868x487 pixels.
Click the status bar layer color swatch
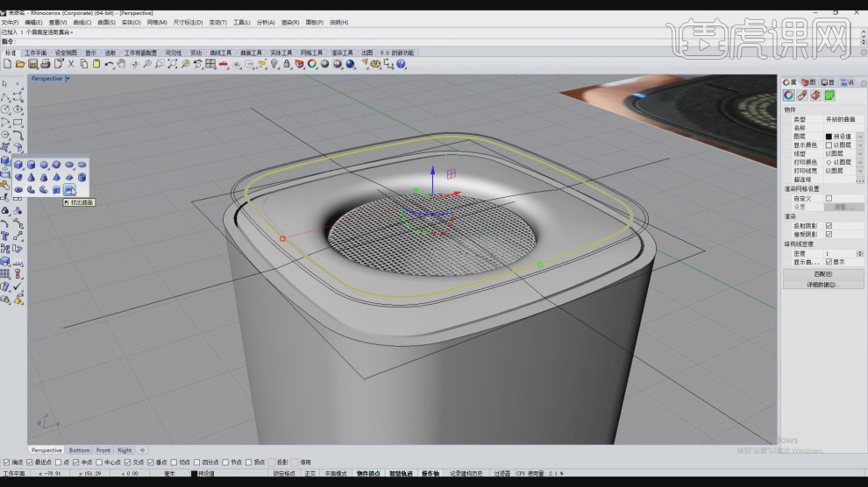pyautogui.click(x=195, y=474)
